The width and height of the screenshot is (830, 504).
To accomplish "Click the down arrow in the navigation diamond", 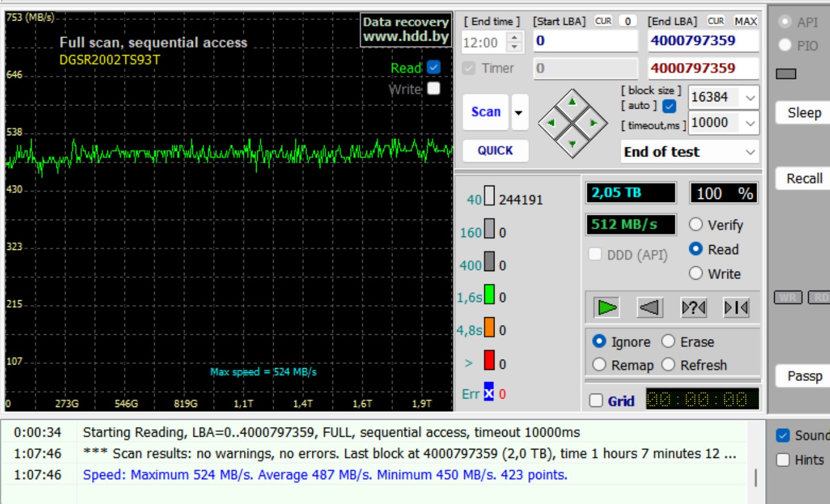I will click(x=572, y=144).
